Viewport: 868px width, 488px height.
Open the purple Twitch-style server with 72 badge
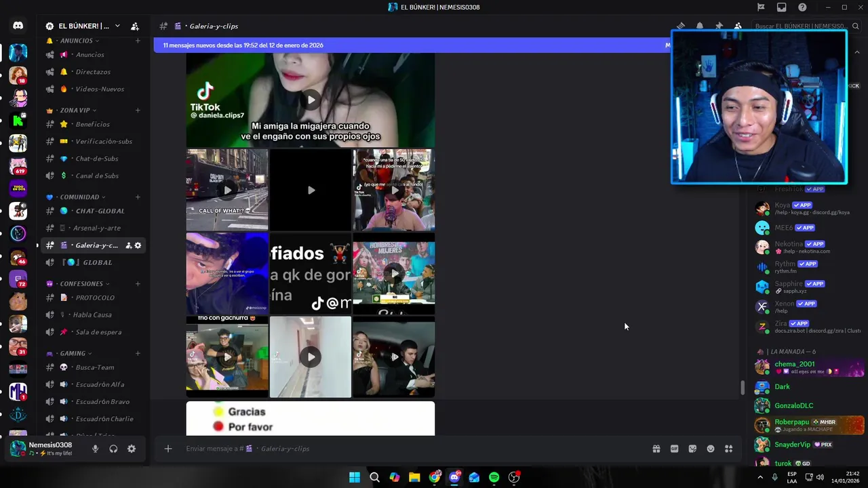(18, 279)
